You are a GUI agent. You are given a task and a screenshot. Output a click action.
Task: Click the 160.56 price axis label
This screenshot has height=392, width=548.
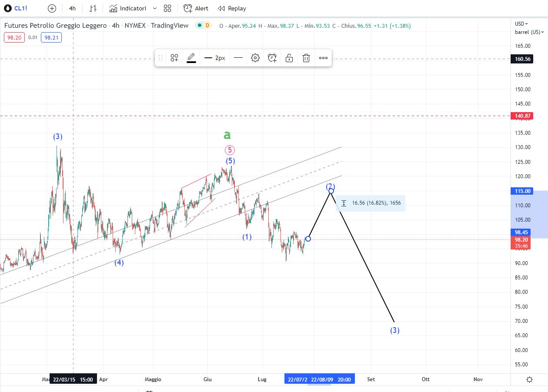coord(522,59)
